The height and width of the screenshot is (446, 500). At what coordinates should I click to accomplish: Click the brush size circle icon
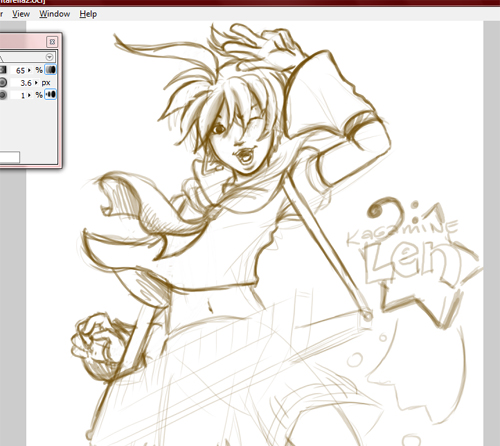tap(3, 82)
